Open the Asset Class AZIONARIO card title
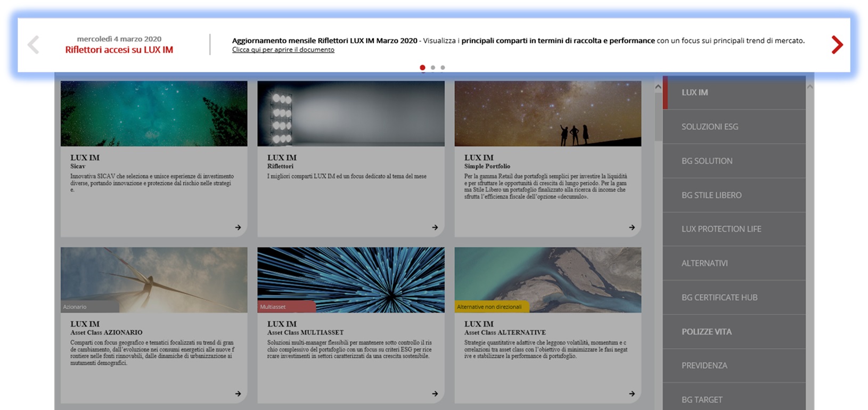Viewport: 868px width, 410px height. [x=107, y=332]
